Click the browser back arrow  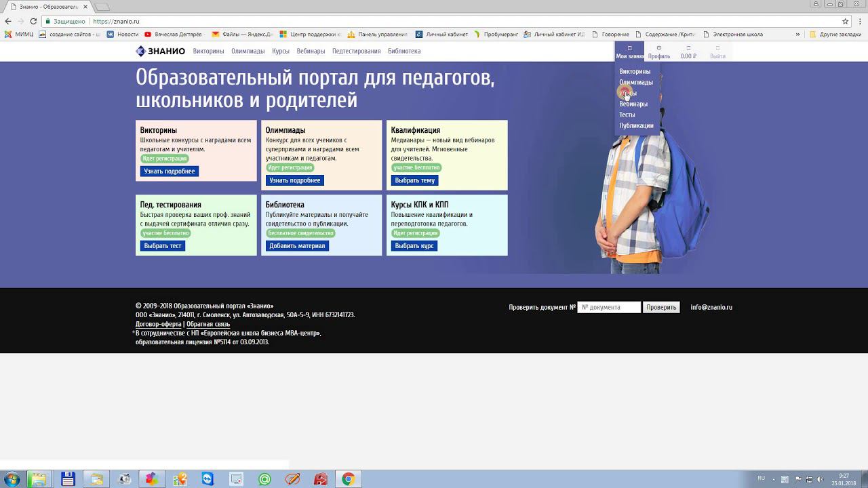(x=7, y=21)
